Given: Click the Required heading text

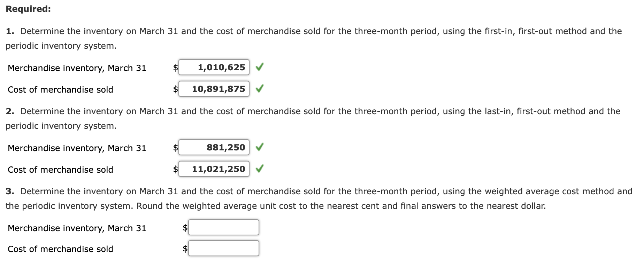Looking at the screenshot, I should (29, 9).
